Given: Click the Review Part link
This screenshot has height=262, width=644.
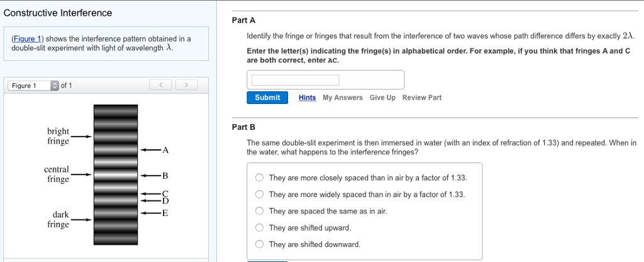Looking at the screenshot, I should click(x=422, y=98).
